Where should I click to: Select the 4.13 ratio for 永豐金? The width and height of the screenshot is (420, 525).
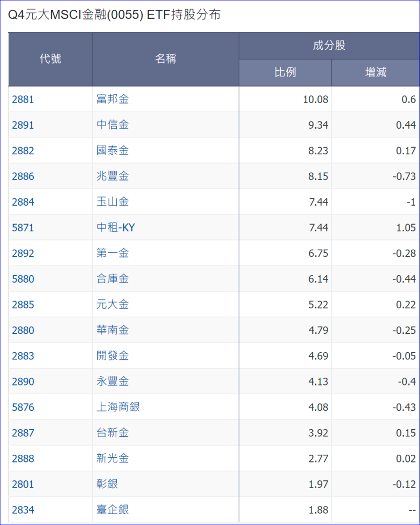[x=319, y=381]
